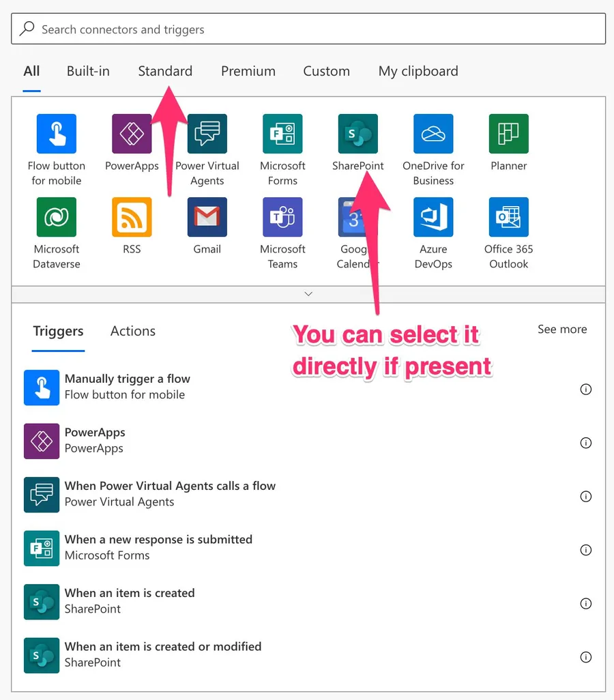
Task: Open the Actions tab
Action: (x=133, y=331)
